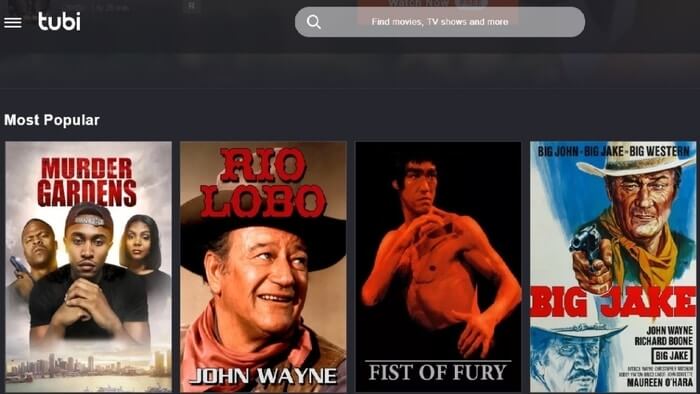This screenshot has width=700, height=394.
Task: Click the FIST OF FURY caption text
Action: pyautogui.click(x=438, y=372)
